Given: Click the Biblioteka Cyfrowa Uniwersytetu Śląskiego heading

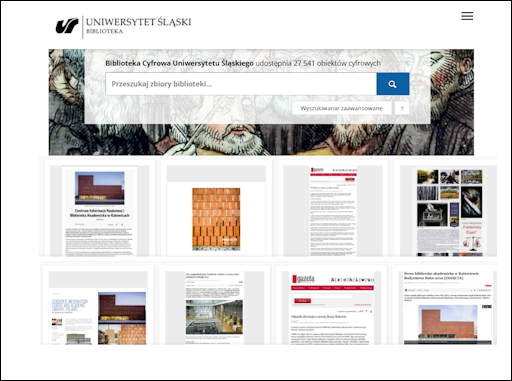Looking at the screenshot, I should pos(179,63).
